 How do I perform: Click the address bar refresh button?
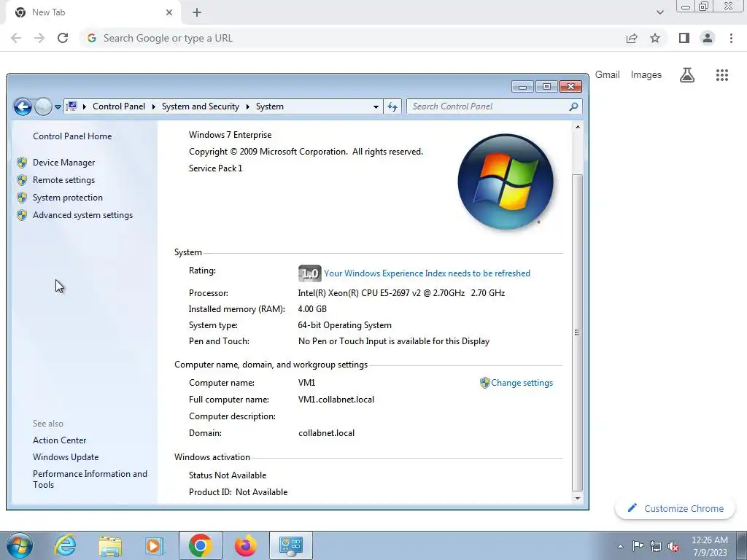(x=392, y=106)
